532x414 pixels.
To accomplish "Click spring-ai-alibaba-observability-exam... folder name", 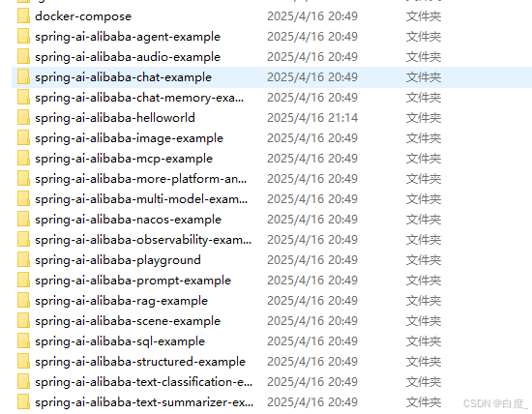I will (x=143, y=240).
